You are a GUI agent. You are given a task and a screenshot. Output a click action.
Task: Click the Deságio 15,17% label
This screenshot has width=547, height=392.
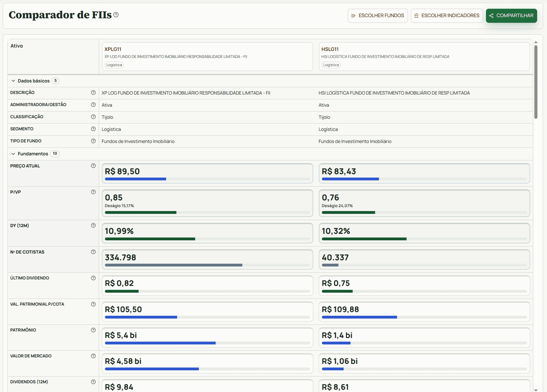119,206
